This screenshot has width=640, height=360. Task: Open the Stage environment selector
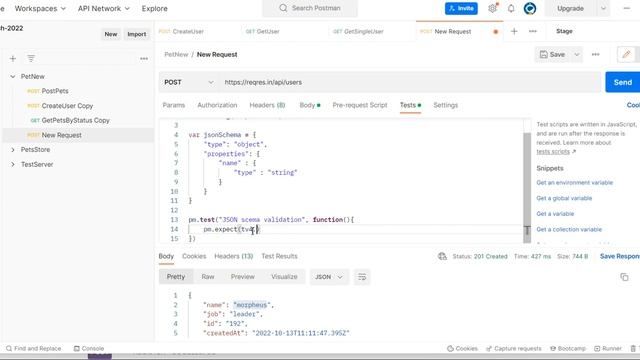[564, 31]
